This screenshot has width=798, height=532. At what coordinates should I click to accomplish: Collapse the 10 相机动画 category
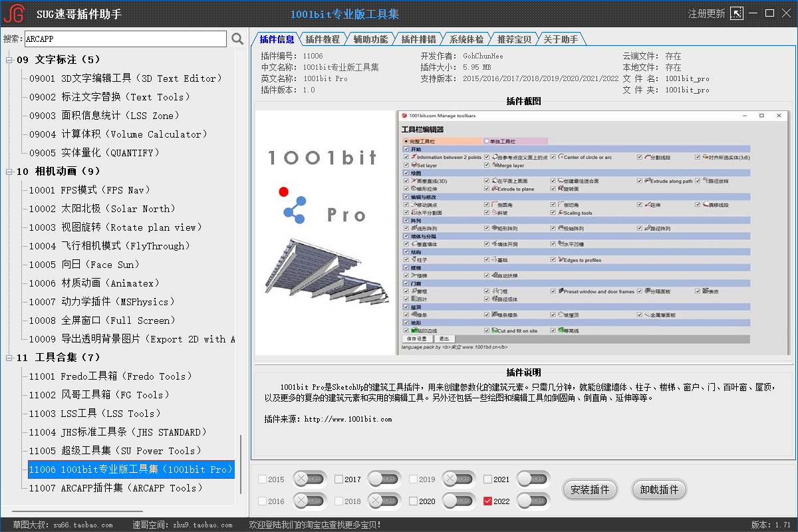pos(9,172)
